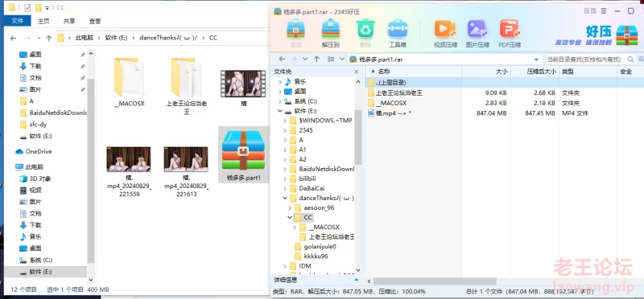
Task: Click the 添加 (Add) toolbar icon in 2345好压
Action: pyautogui.click(x=295, y=34)
